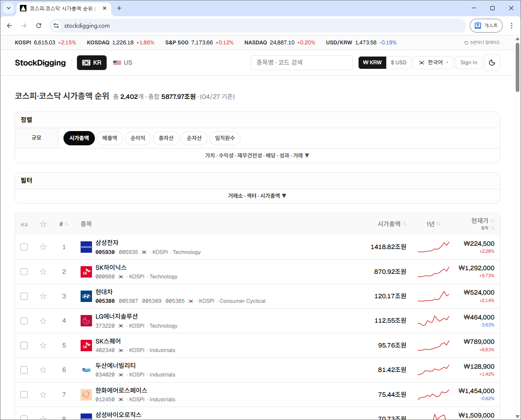Viewport: 521px width, 420px height.
Task: Check the 한화에어로스페이스 compare checkbox
Action: pyautogui.click(x=24, y=395)
